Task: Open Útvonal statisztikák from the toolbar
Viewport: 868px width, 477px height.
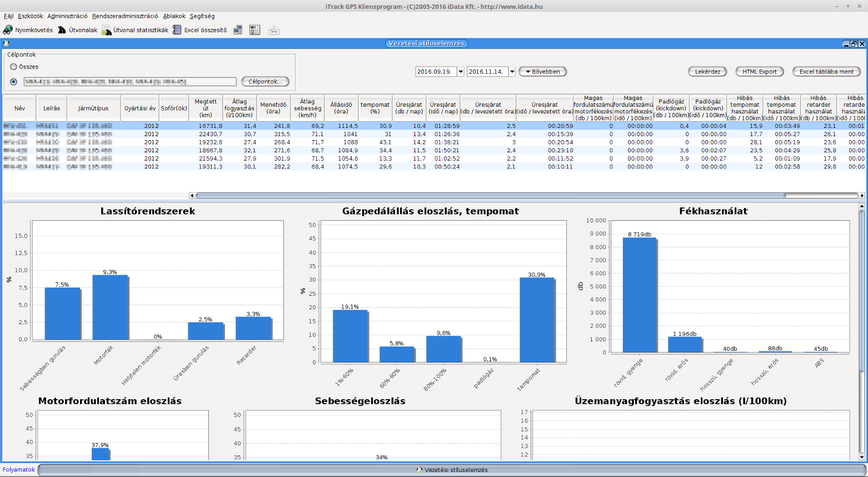Action: [107, 30]
